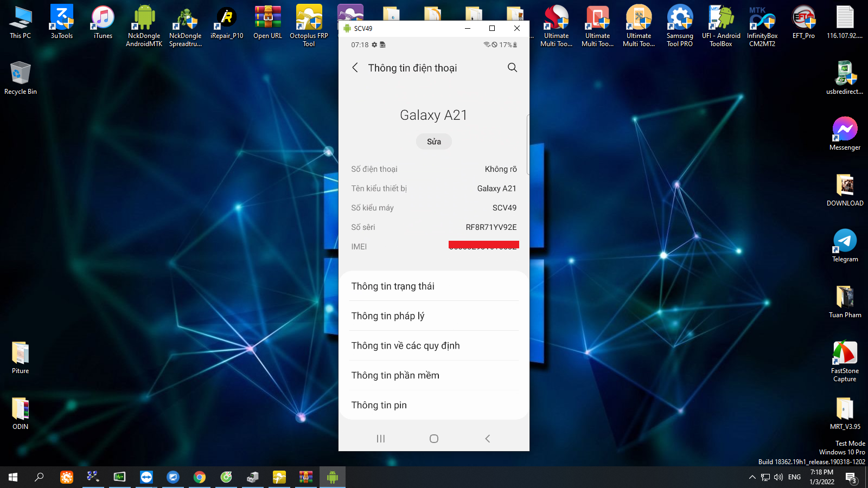Launch EFT_Pro from the desktop
This screenshot has height=488, width=868.
pos(803,23)
